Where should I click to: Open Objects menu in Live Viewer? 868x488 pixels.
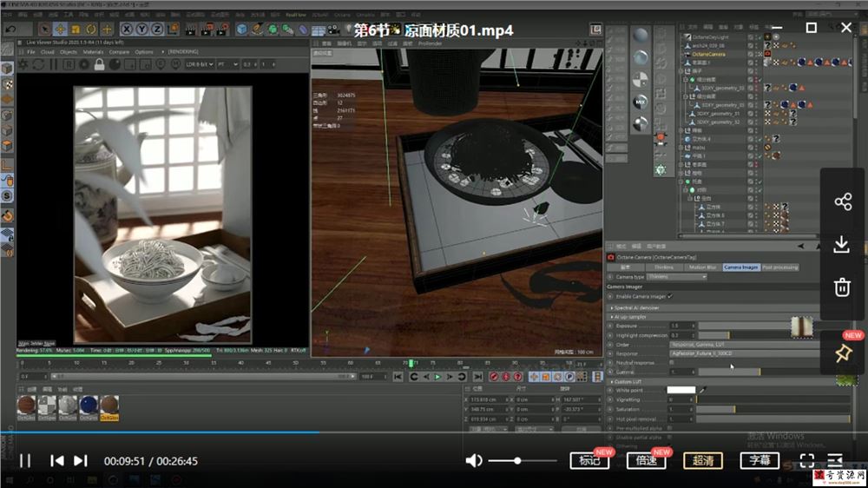(x=68, y=52)
